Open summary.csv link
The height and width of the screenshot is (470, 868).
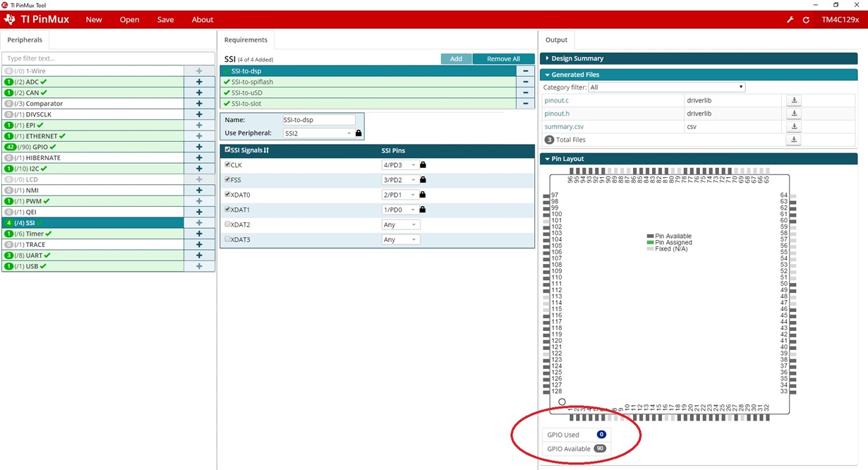coord(565,127)
